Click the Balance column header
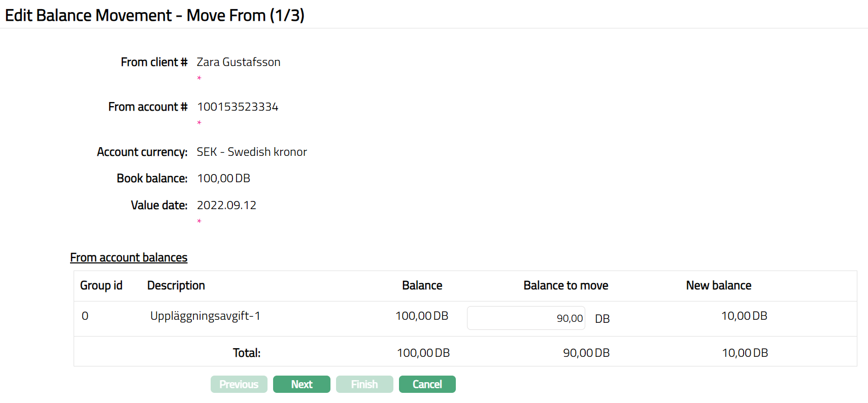 (x=422, y=285)
